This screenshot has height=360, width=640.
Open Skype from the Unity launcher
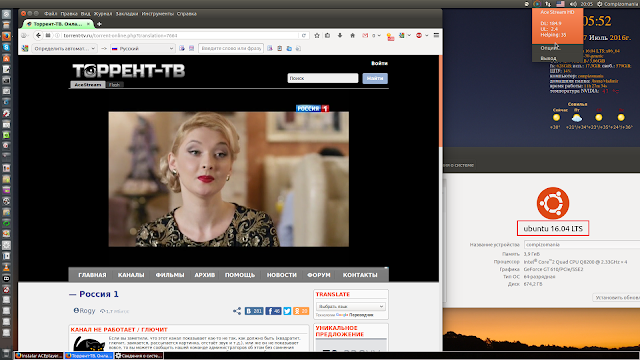click(6, 47)
